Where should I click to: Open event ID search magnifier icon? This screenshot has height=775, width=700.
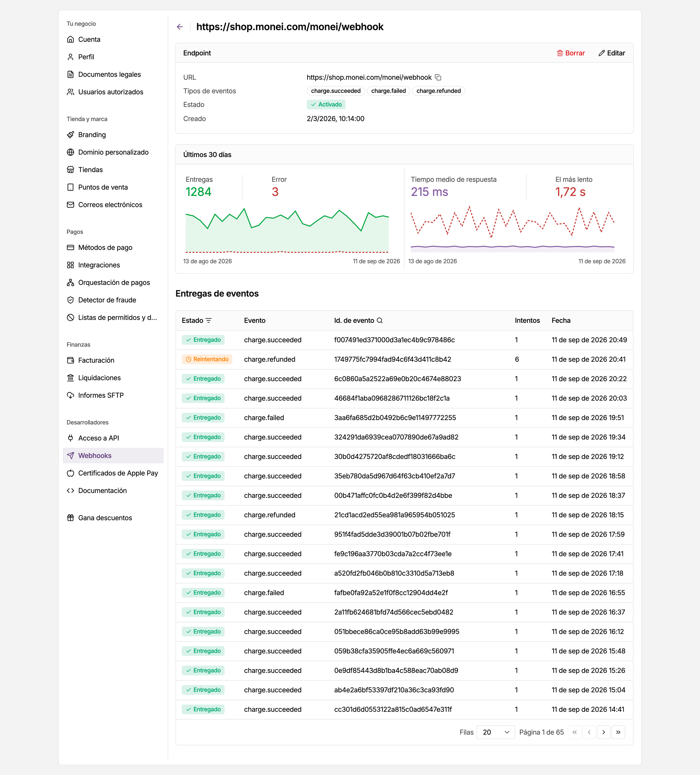tap(379, 321)
